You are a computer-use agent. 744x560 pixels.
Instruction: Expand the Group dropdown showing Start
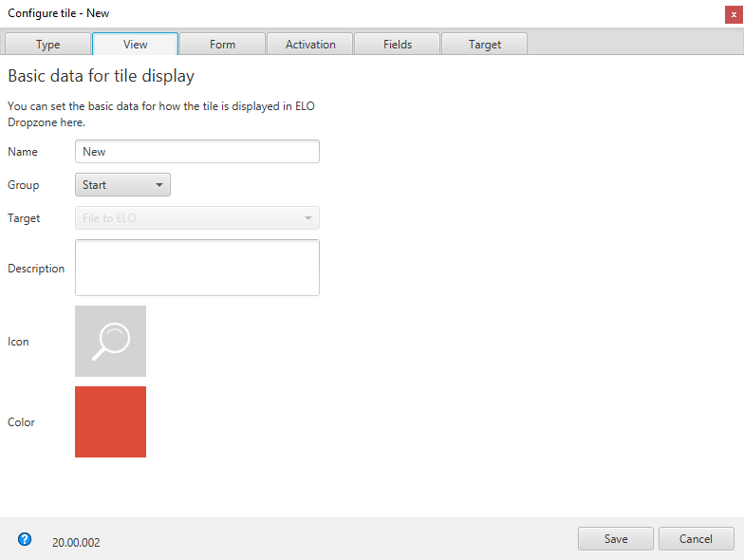[123, 184]
